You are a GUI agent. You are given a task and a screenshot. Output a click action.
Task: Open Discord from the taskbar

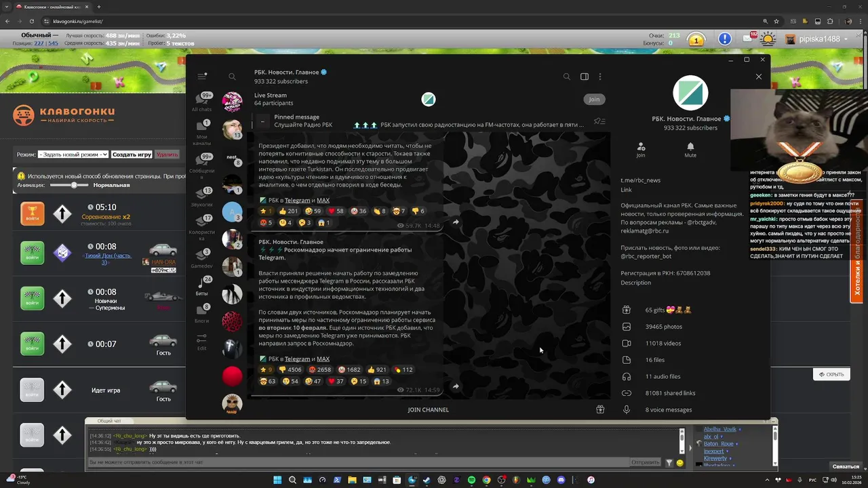(561, 480)
